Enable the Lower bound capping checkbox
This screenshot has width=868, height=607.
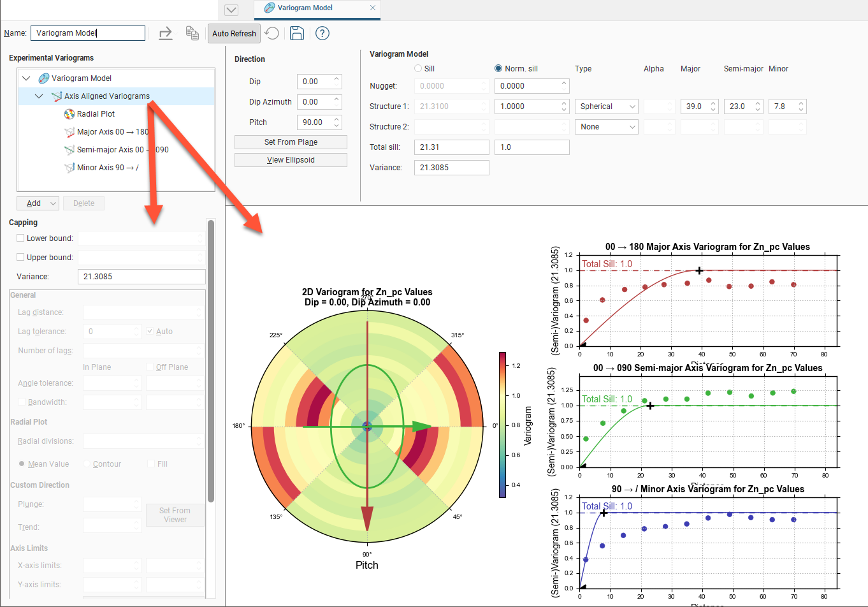pyautogui.click(x=20, y=238)
